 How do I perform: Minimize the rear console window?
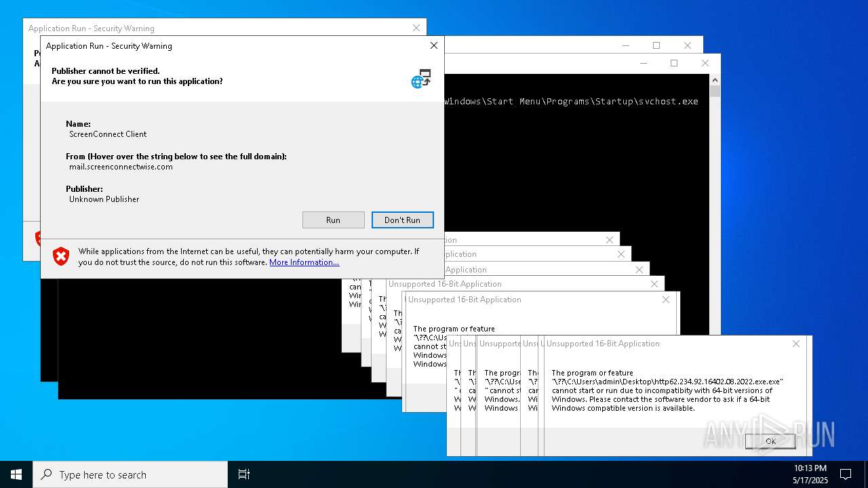(x=625, y=45)
